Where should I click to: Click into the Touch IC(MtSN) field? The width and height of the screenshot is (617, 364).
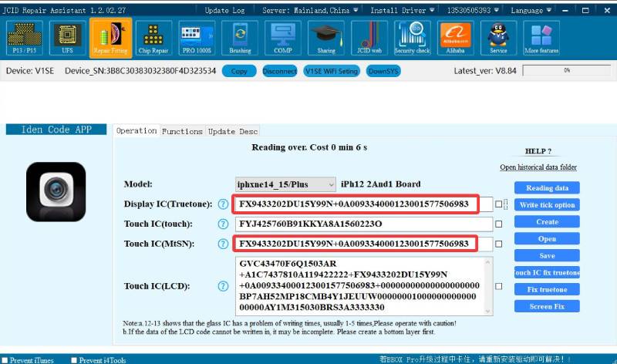[363, 244]
